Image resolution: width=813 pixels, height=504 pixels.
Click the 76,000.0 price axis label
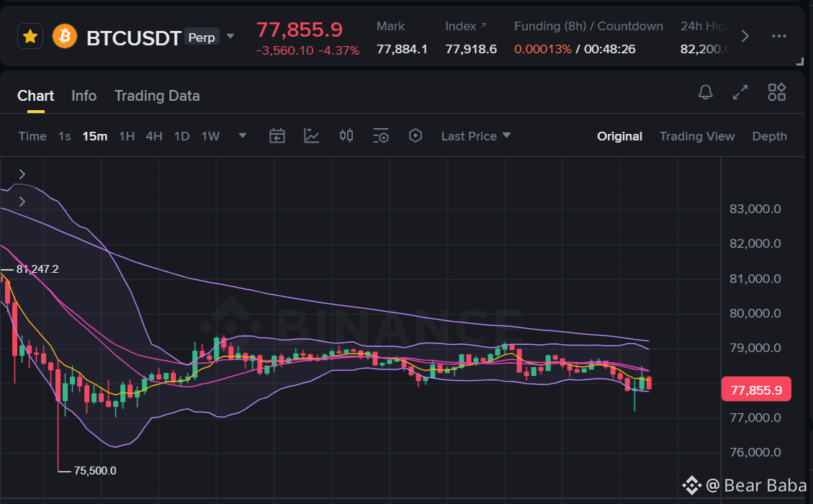coord(755,452)
